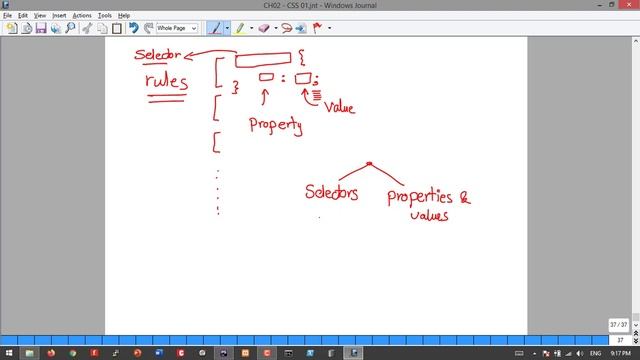
Task: Select the Lasso selection tool
Action: 287,28
